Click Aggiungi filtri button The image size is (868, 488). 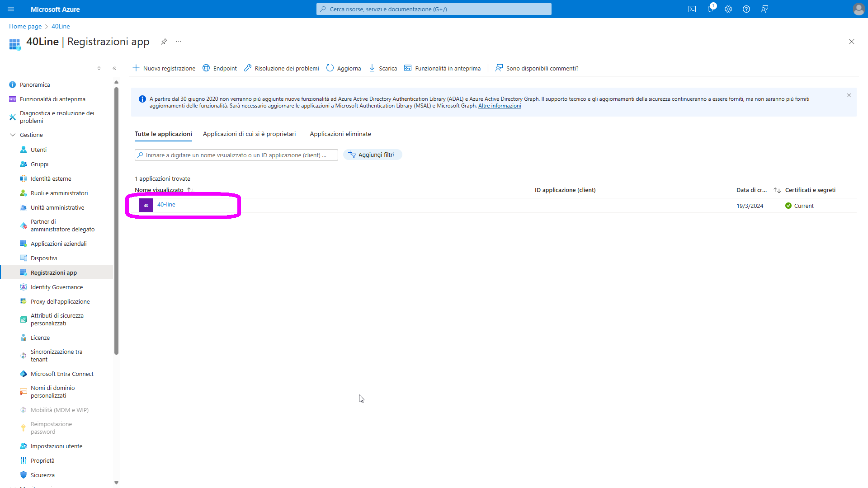372,155
